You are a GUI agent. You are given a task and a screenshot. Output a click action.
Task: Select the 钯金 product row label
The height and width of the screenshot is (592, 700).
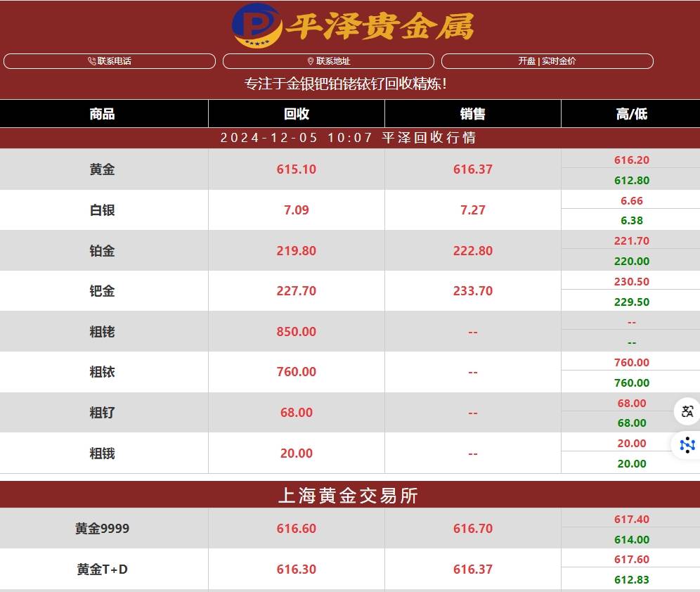click(x=102, y=290)
